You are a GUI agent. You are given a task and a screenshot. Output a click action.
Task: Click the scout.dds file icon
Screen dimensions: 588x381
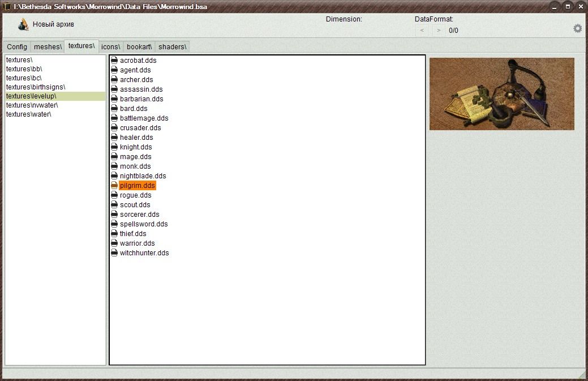coord(114,205)
